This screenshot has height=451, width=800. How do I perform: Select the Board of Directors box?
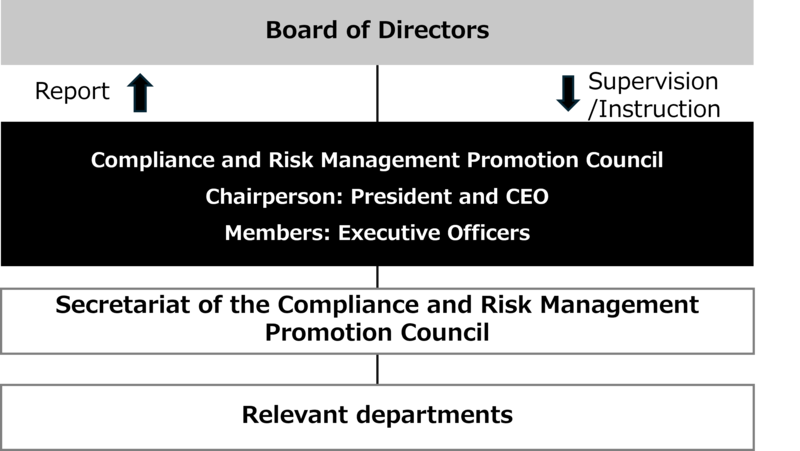tap(377, 33)
